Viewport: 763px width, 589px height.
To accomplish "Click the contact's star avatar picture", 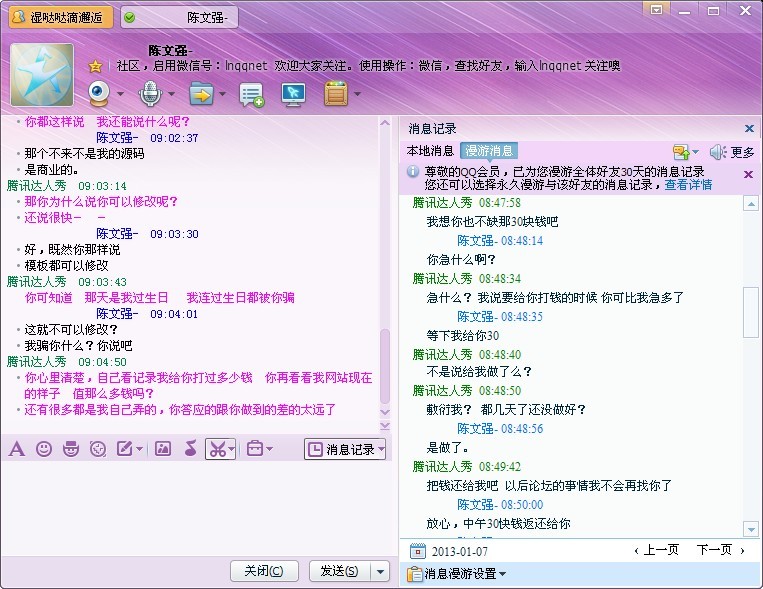I will (42, 74).
